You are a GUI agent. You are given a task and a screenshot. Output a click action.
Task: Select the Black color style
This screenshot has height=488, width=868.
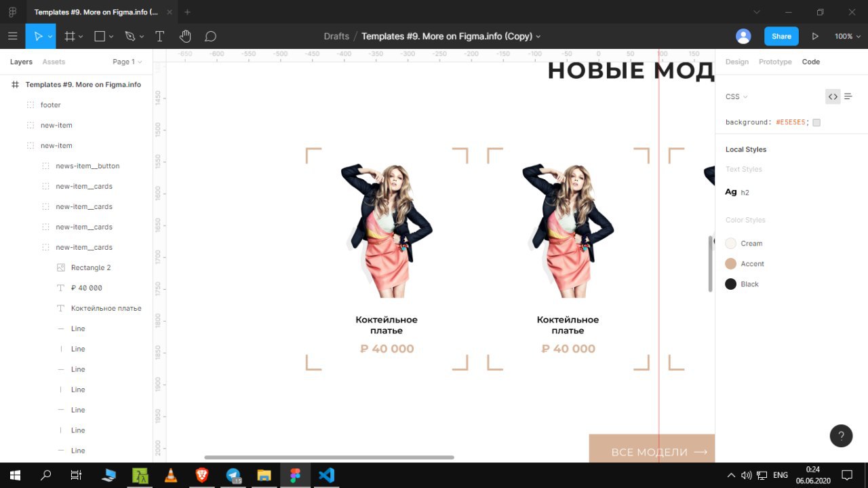pos(742,284)
